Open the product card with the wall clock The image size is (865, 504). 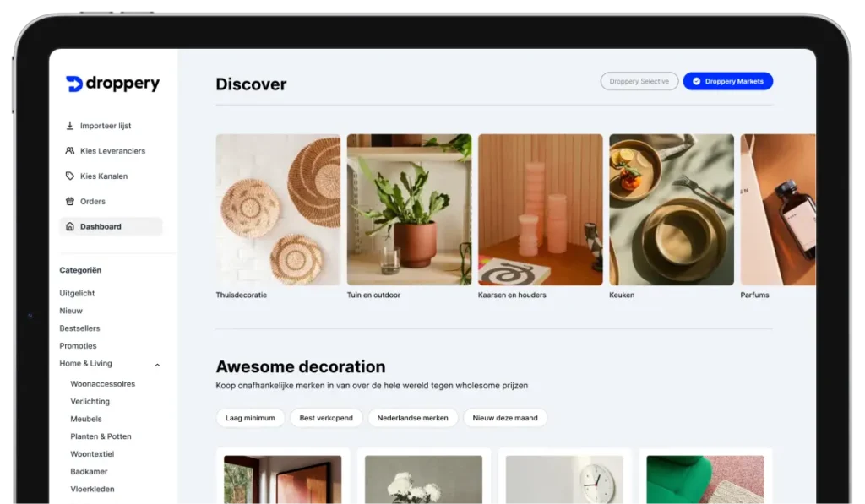tap(564, 478)
